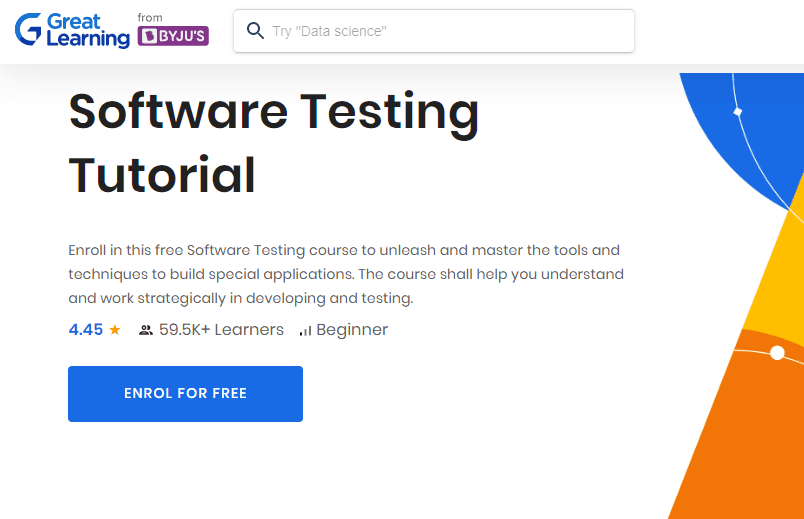Click the Beginner level label
The height and width of the screenshot is (519, 804).
352,330
